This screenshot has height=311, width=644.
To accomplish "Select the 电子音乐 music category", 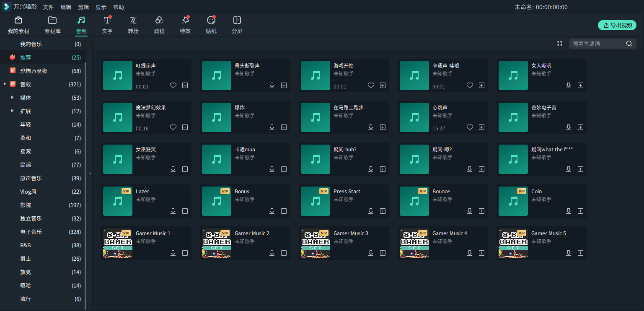I will click(31, 232).
